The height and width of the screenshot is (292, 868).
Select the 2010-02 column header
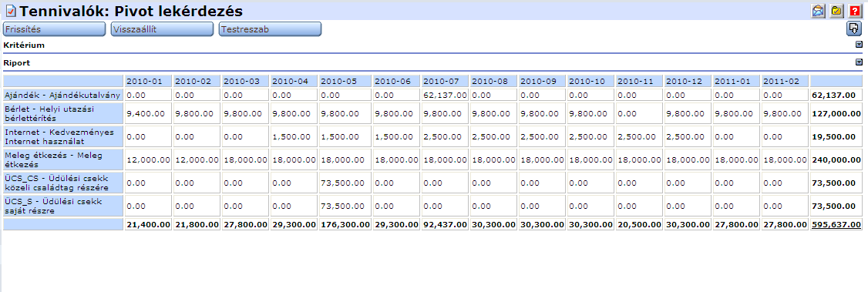[x=197, y=82]
